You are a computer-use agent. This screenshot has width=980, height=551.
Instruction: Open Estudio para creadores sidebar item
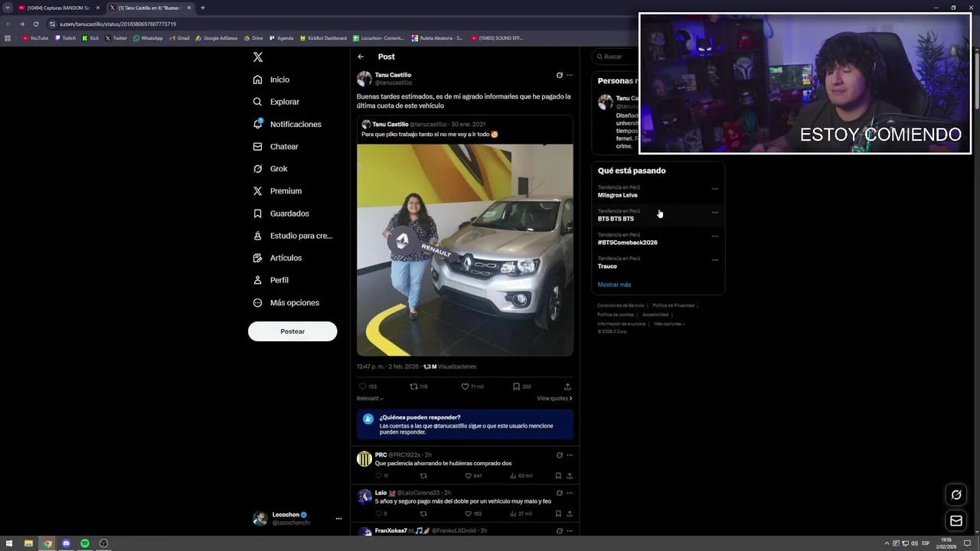[x=292, y=236]
